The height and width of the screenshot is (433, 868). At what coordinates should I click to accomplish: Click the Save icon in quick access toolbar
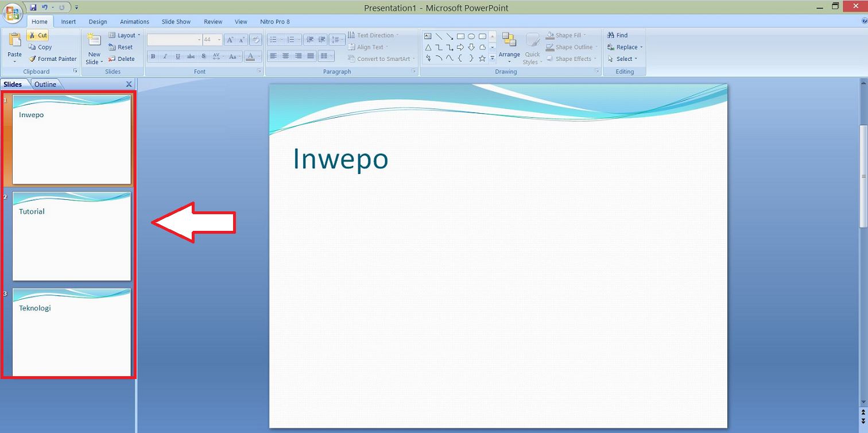click(33, 7)
